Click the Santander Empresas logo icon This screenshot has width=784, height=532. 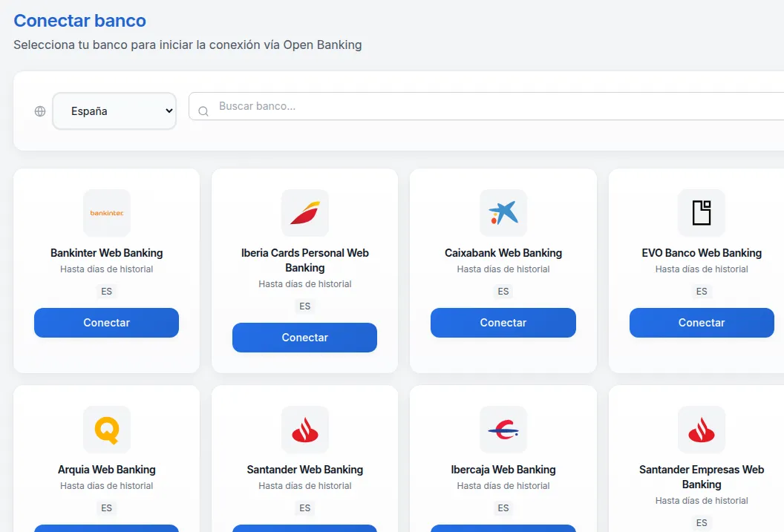tap(701, 430)
